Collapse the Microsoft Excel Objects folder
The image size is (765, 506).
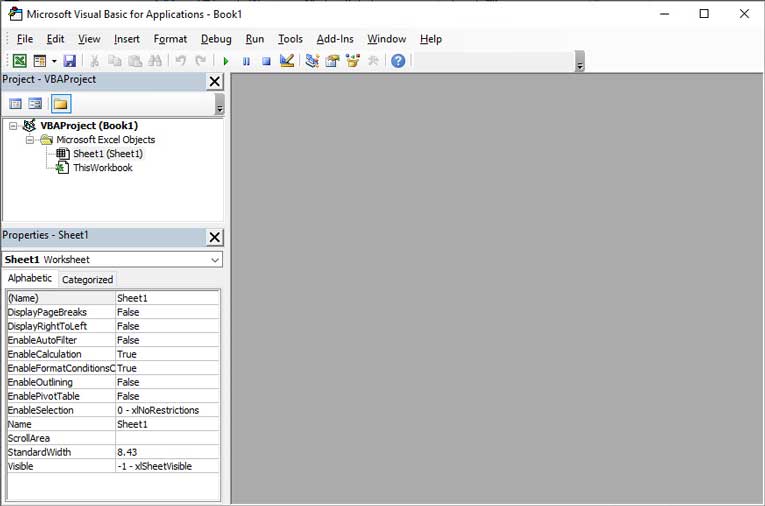(30, 140)
